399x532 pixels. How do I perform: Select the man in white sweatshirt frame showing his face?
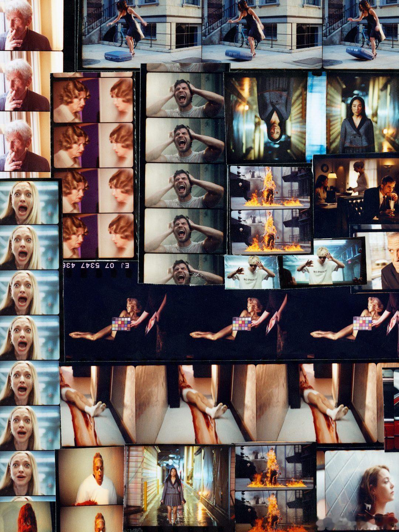[91, 476]
